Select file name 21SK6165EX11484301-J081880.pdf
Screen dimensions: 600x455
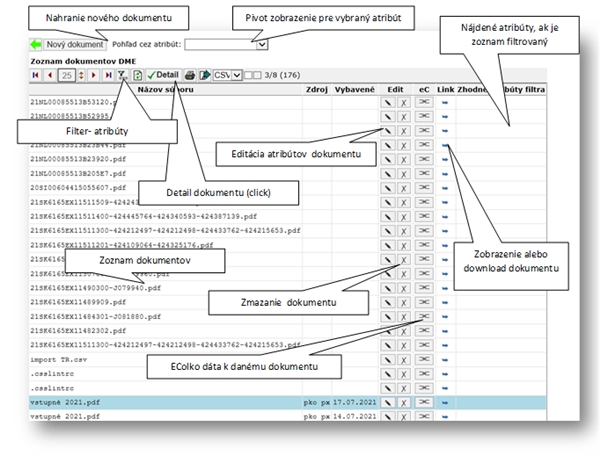96,317
